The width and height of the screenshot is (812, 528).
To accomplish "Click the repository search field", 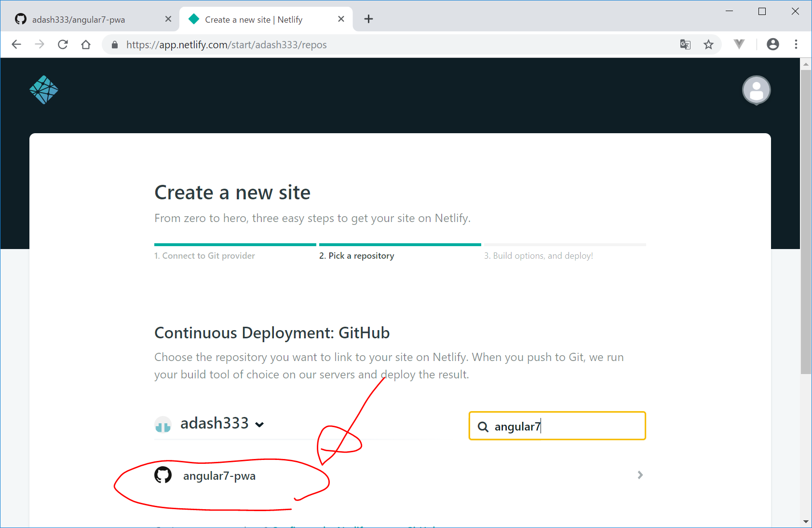I will [564, 426].
